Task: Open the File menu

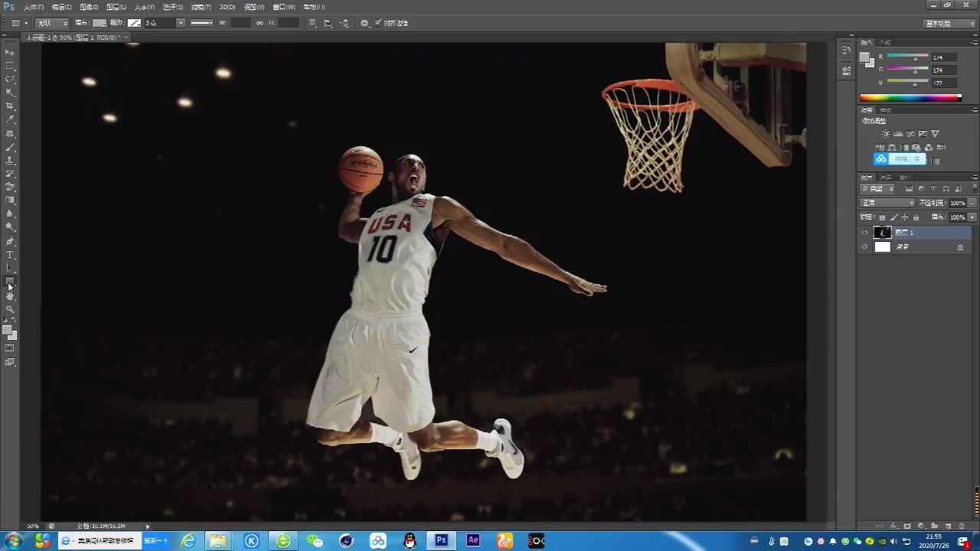Action: coord(33,7)
